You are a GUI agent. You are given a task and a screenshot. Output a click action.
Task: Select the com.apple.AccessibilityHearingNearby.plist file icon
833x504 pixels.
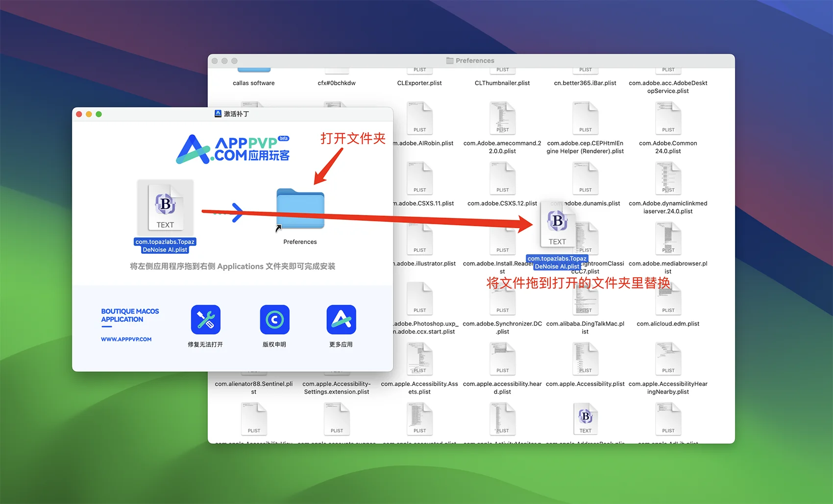(x=668, y=359)
